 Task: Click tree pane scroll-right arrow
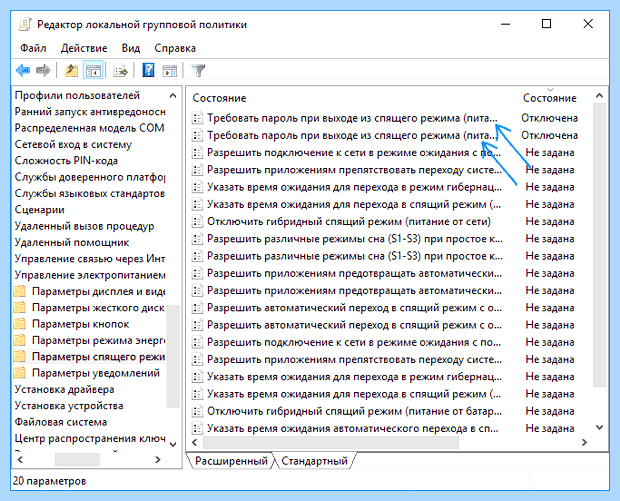point(158,459)
